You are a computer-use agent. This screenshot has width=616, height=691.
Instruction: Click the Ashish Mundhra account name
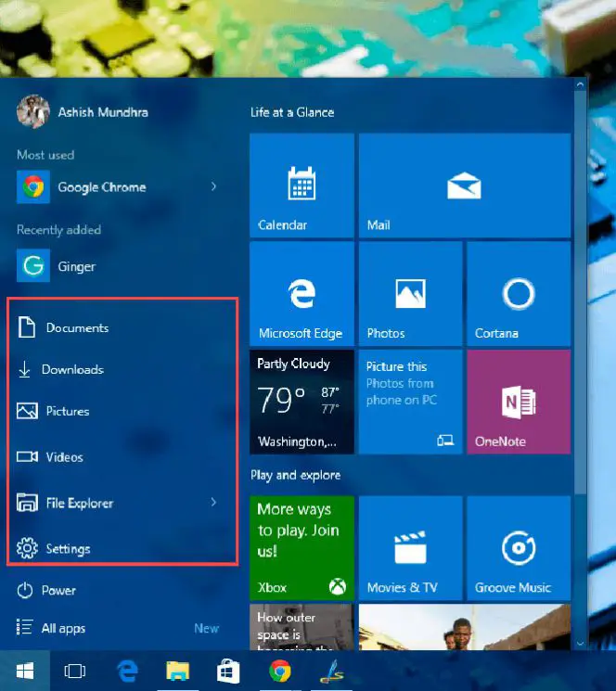tap(103, 112)
